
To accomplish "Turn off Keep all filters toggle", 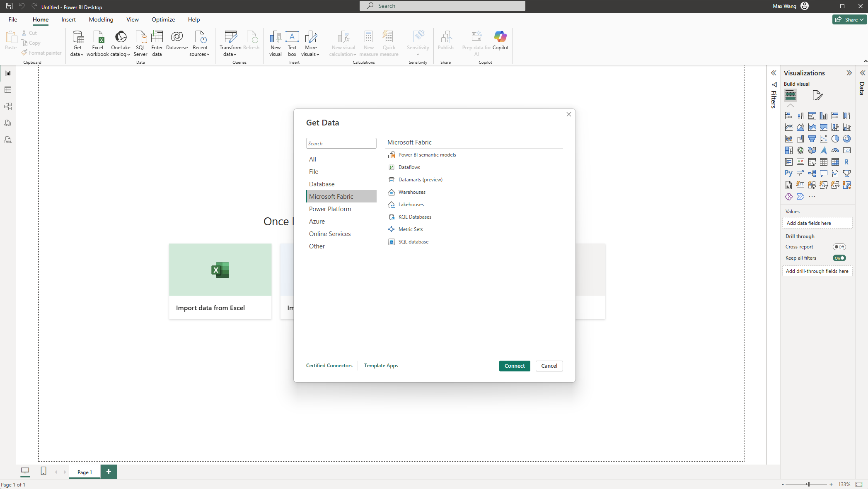I will coord(839,258).
